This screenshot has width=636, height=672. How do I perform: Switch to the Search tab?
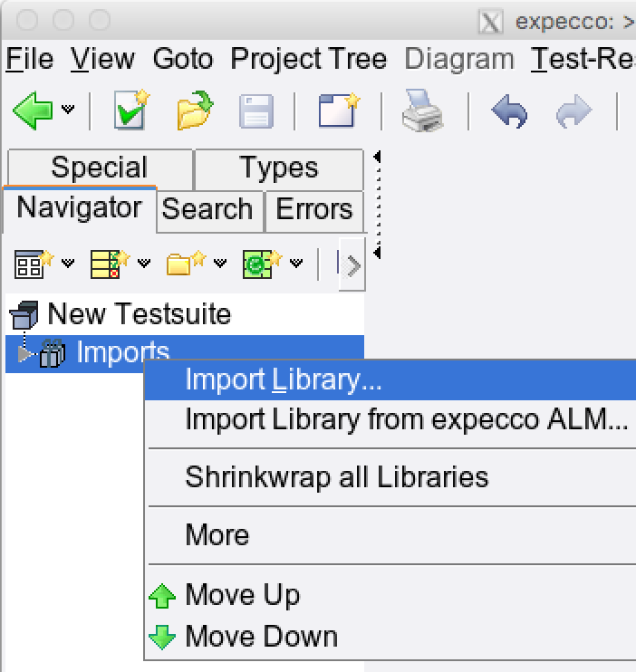[207, 209]
